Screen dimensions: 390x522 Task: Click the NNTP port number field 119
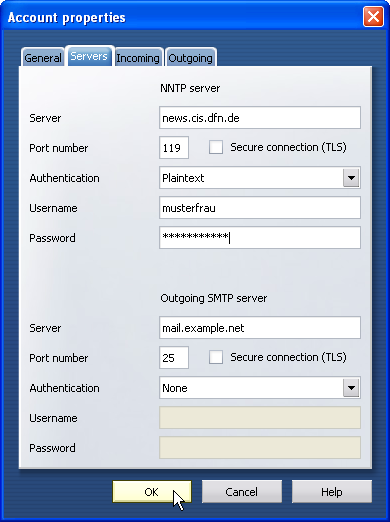point(174,148)
